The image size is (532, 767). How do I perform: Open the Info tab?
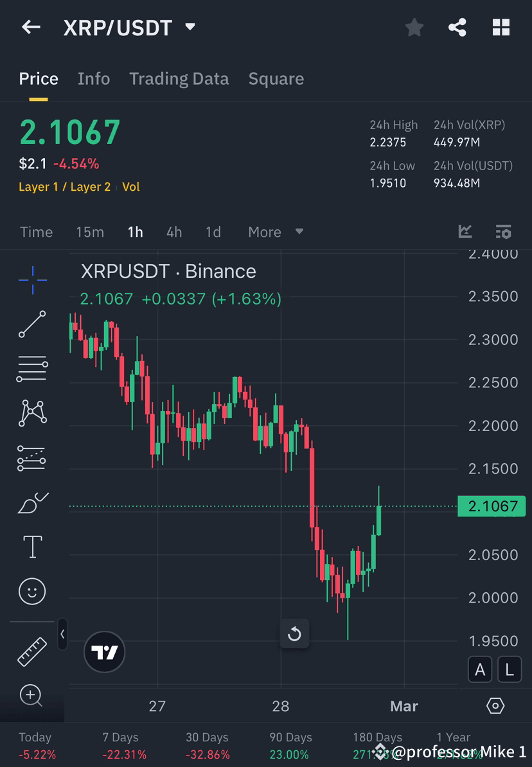click(94, 78)
